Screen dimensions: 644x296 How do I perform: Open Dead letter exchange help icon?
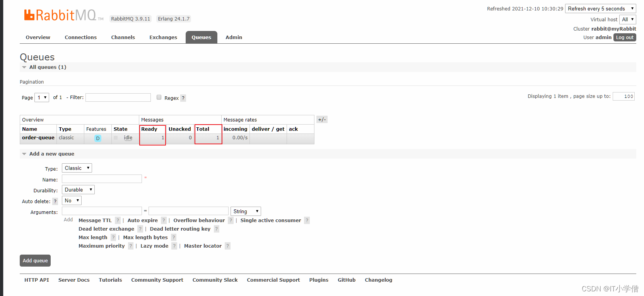pos(140,229)
